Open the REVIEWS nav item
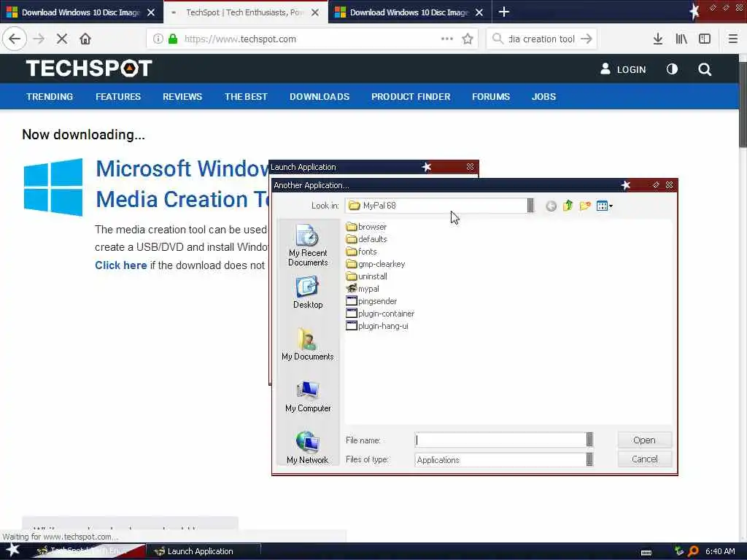 pyautogui.click(x=182, y=97)
